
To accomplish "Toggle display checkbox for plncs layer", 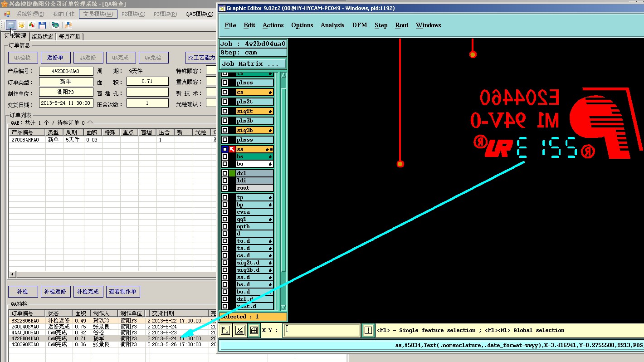I will point(225,83).
